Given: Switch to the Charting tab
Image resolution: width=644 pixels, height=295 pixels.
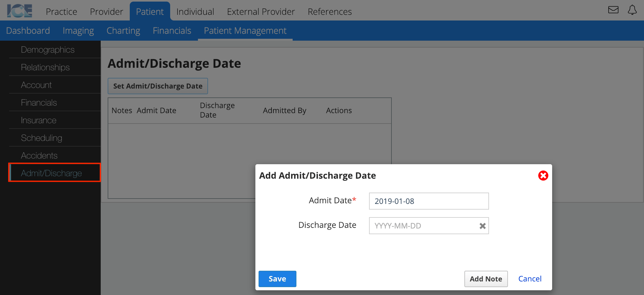Looking at the screenshot, I should [x=123, y=31].
